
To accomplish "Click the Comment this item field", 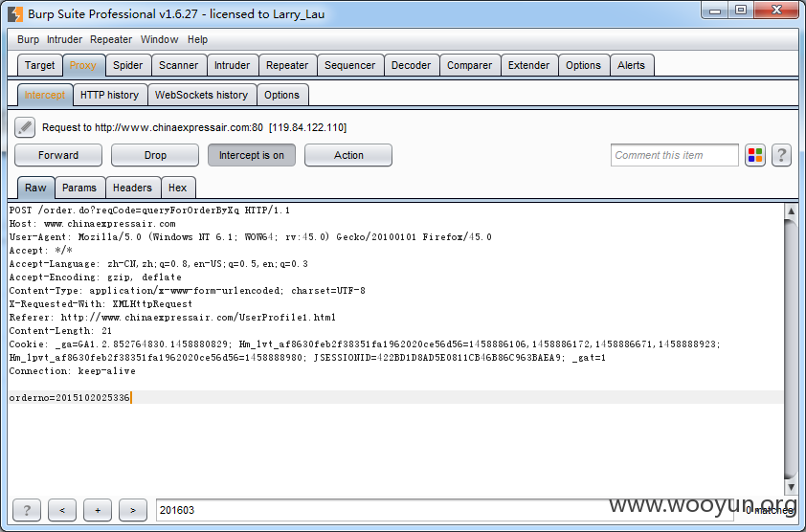I will point(675,155).
